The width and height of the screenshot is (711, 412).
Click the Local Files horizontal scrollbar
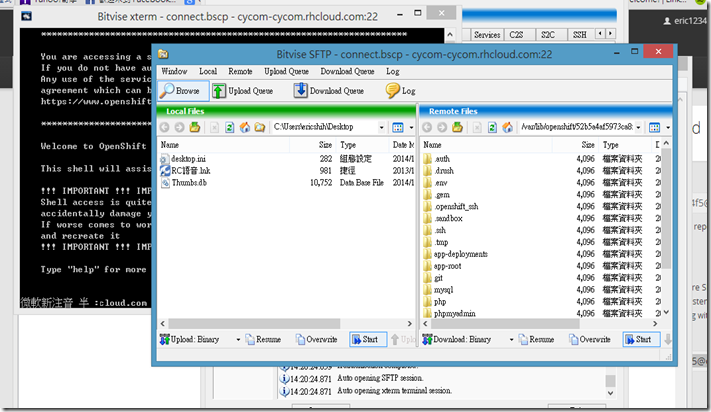pos(286,324)
